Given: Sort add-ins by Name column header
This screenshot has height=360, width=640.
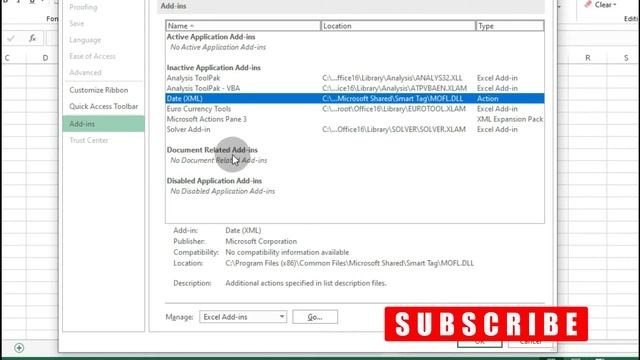Looking at the screenshot, I should tap(243, 26).
